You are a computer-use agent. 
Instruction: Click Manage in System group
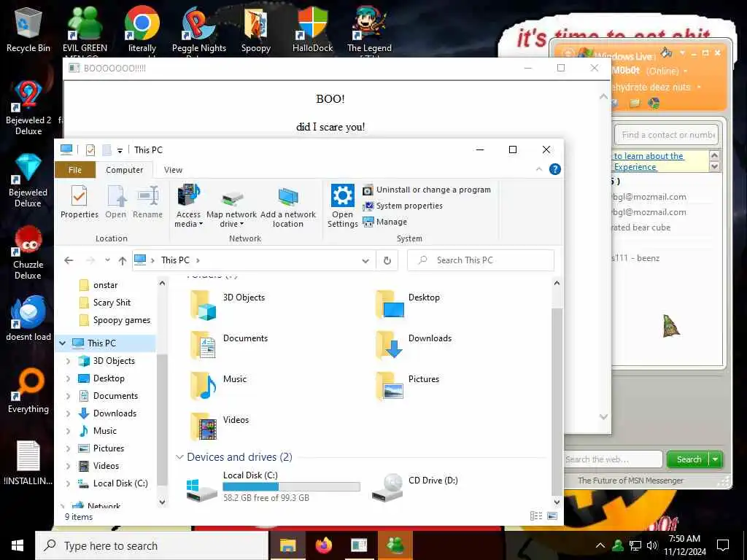point(385,222)
